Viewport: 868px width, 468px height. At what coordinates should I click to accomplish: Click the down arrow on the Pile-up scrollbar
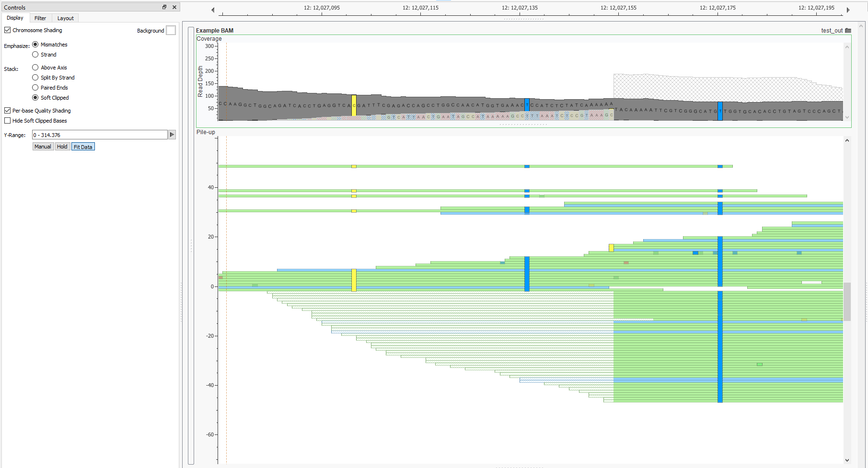coord(847,460)
